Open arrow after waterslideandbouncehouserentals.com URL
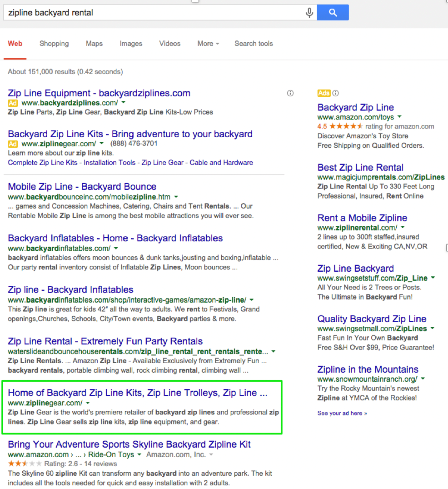The width and height of the screenshot is (448, 489). pyautogui.click(x=274, y=351)
